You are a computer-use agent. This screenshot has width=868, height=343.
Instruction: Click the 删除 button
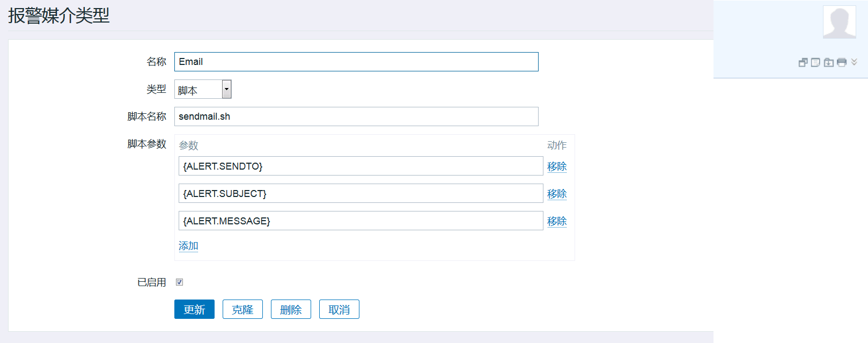pos(291,309)
